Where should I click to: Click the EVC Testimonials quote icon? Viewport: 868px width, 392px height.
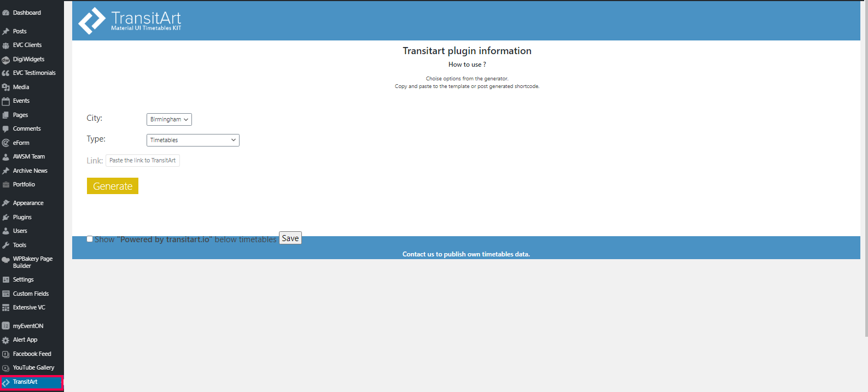point(6,73)
